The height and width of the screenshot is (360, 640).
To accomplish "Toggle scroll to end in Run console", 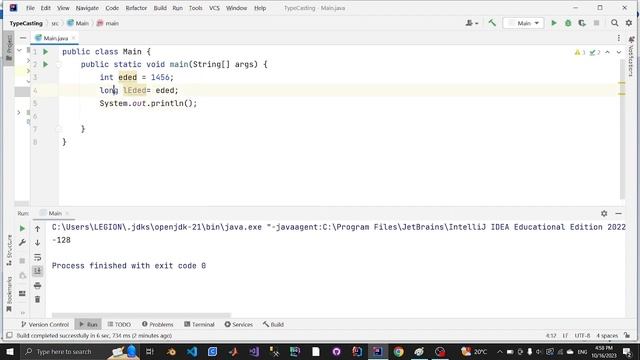I will [37, 271].
